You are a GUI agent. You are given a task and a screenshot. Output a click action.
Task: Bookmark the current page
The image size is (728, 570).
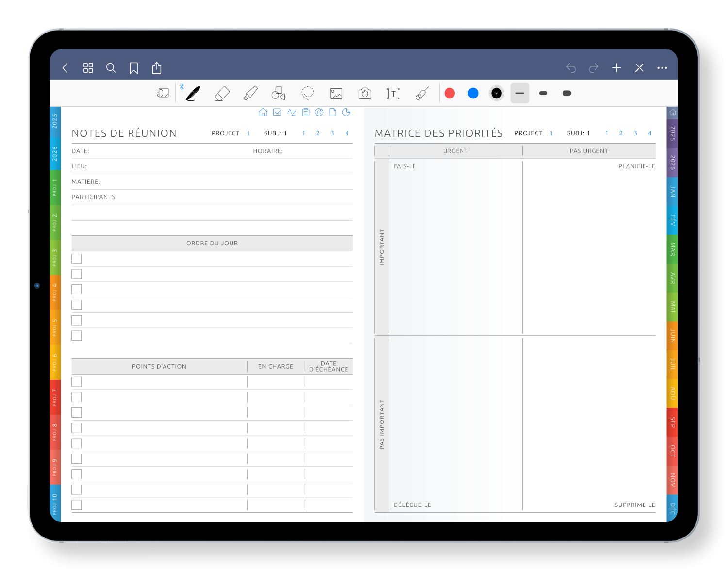(x=134, y=68)
